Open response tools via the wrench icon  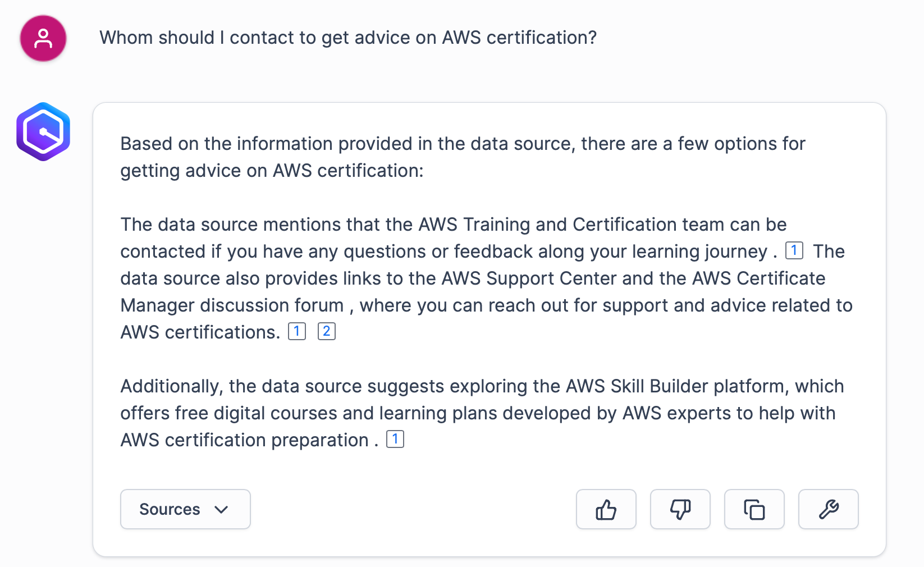point(828,509)
